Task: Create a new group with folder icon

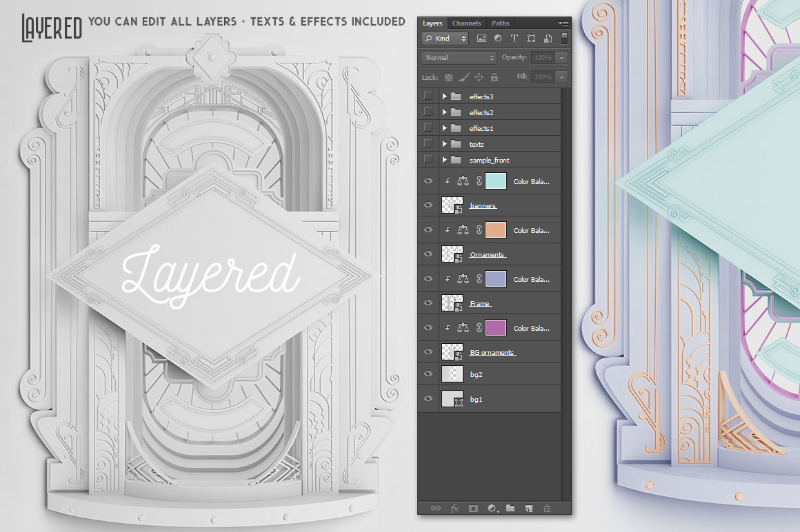Action: pos(510,508)
